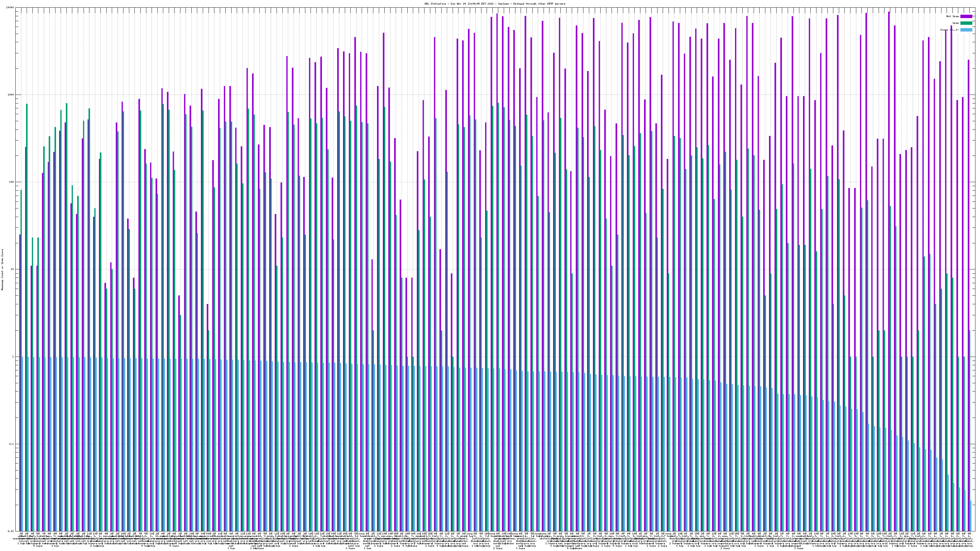
Task: Click the light-blue Score legend swatch
Action: [966, 30]
